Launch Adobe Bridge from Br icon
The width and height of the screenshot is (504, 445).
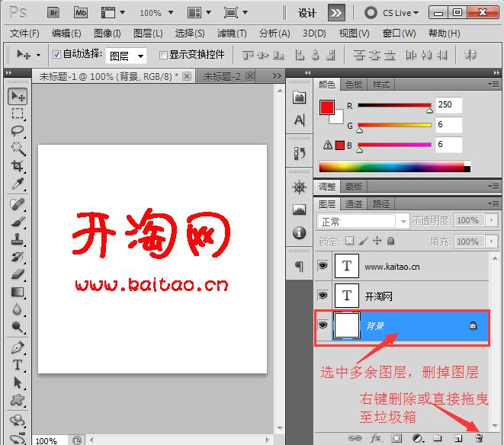(53, 13)
